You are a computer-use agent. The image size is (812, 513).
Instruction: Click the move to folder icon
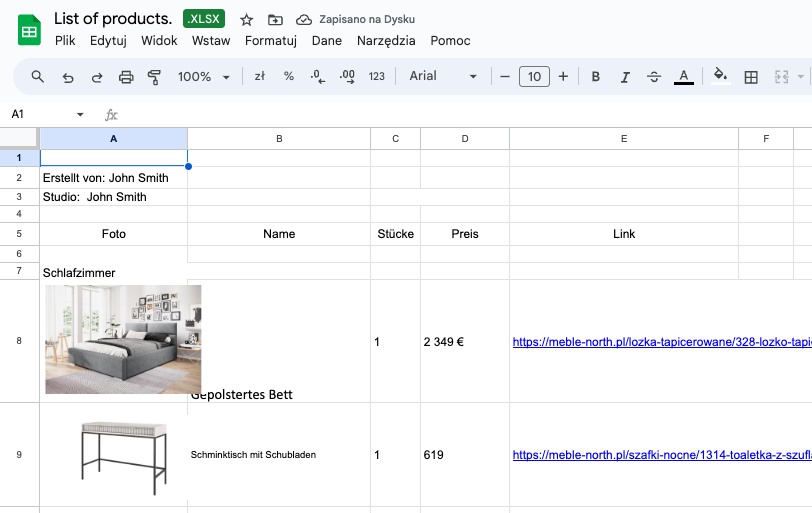pos(276,20)
